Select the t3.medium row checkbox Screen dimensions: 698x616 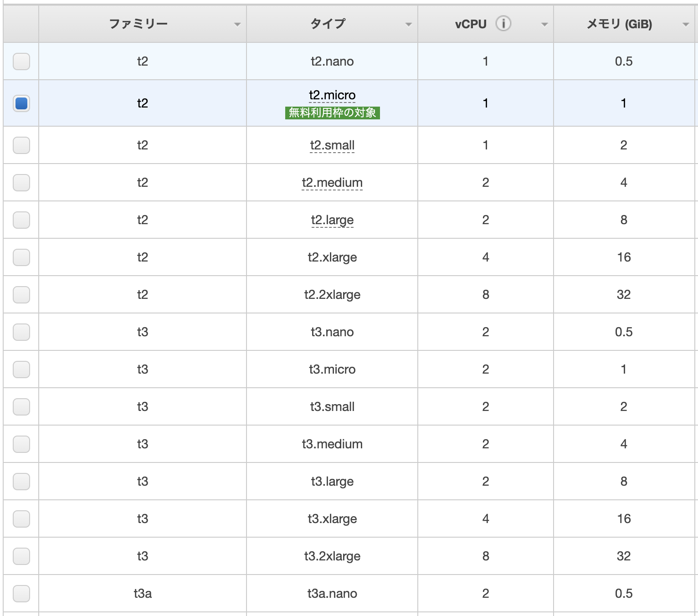tap(21, 444)
